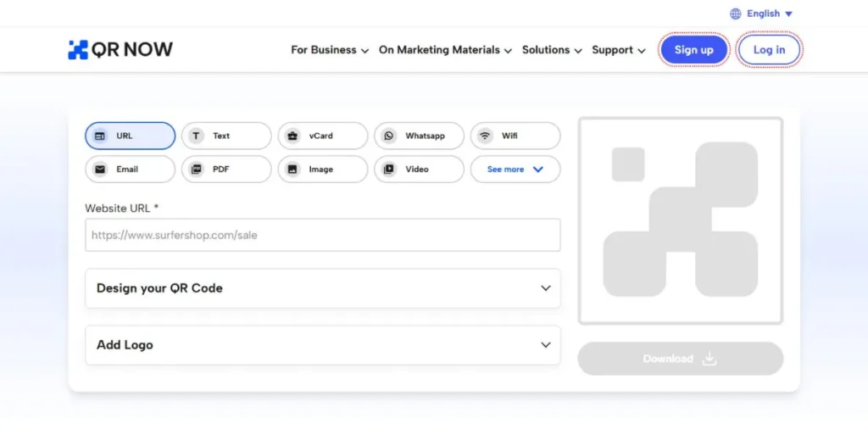Open the English language dropdown

[770, 14]
